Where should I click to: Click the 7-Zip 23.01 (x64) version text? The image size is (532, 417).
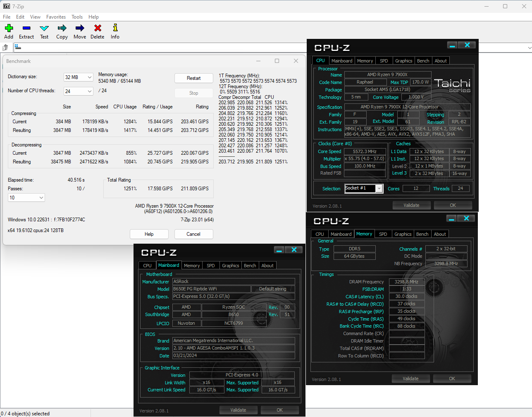(x=197, y=220)
